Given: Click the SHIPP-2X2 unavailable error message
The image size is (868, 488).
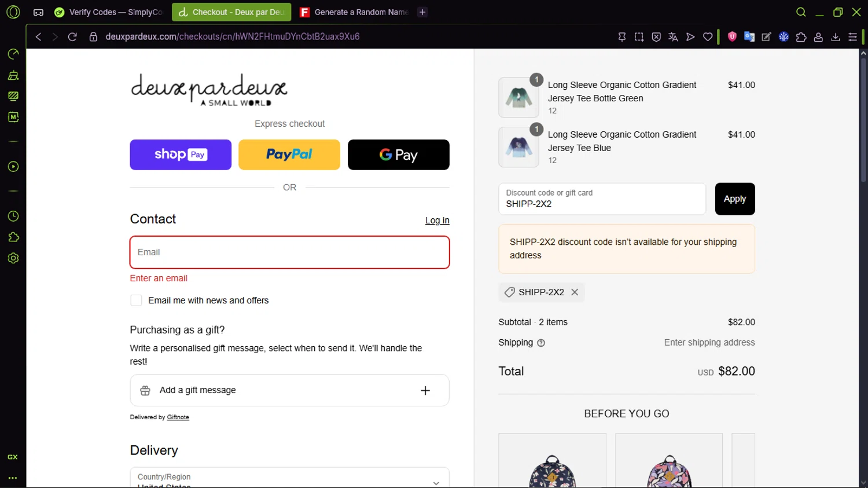Looking at the screenshot, I should point(627,249).
